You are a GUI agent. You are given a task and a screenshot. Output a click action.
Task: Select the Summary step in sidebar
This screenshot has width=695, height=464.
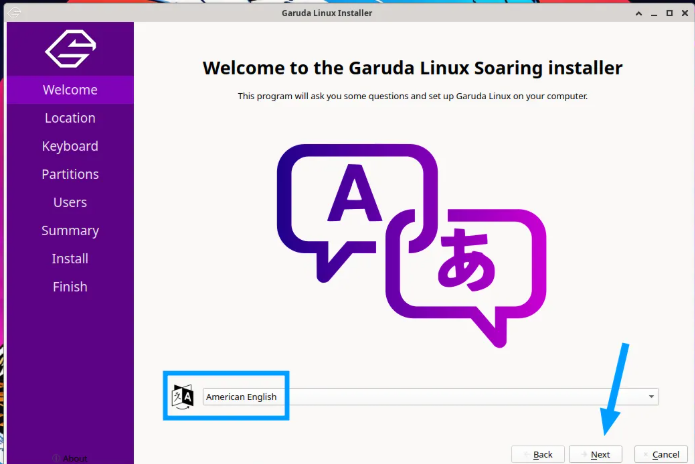point(70,230)
